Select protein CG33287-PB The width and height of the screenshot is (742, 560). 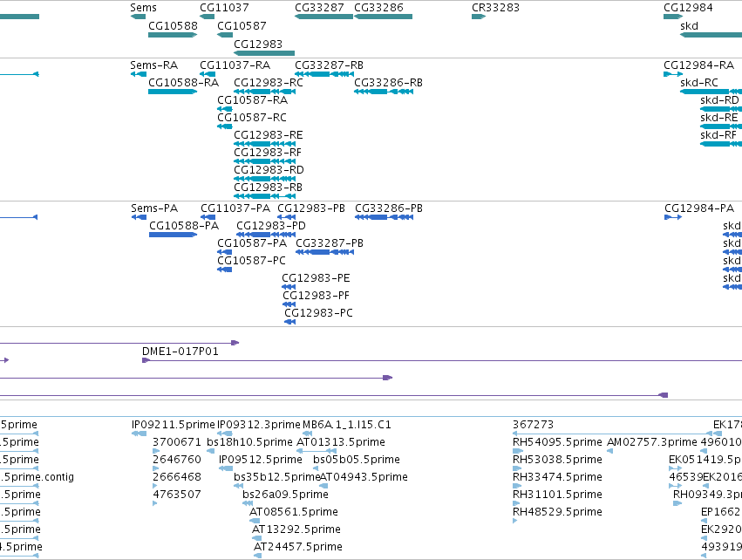pos(330,243)
